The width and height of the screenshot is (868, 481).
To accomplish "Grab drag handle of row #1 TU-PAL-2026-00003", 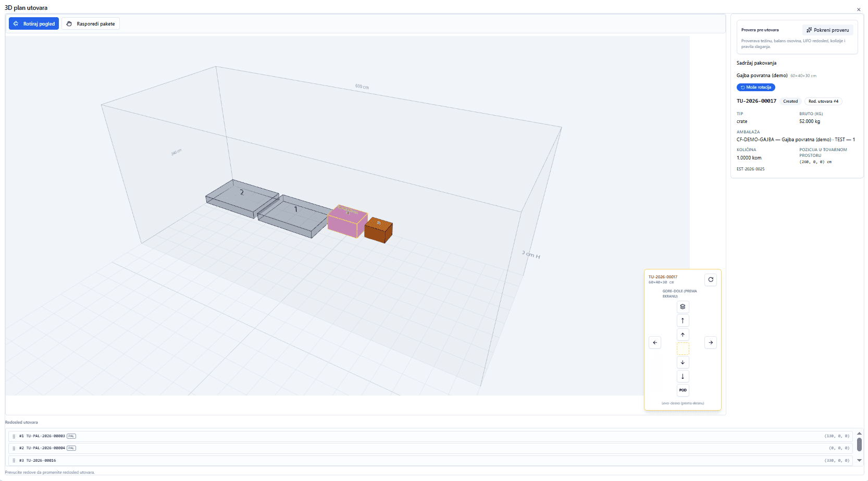I will tap(14, 436).
